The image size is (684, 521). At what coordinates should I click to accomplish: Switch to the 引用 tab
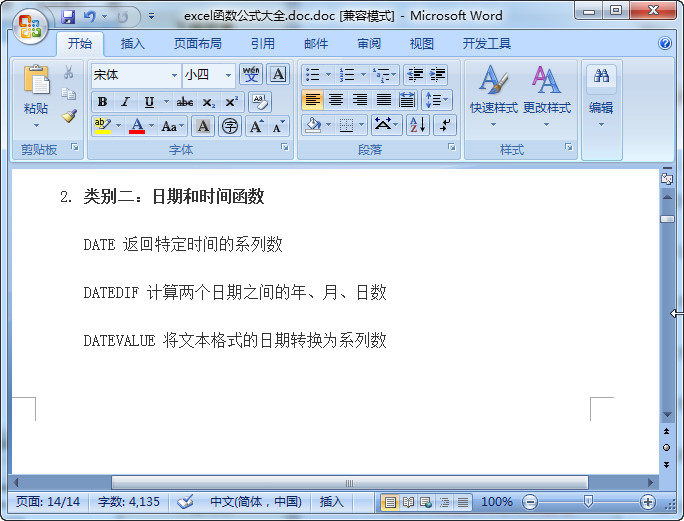[x=263, y=43]
